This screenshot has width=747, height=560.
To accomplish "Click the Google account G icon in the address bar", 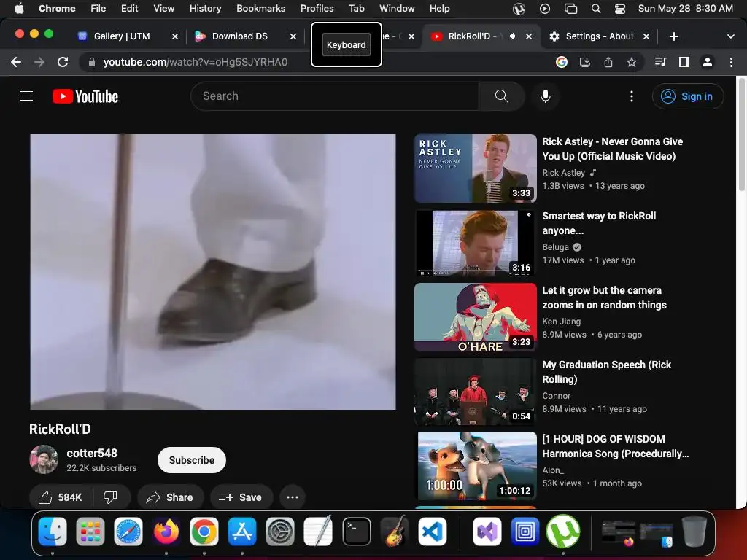I will (x=562, y=62).
